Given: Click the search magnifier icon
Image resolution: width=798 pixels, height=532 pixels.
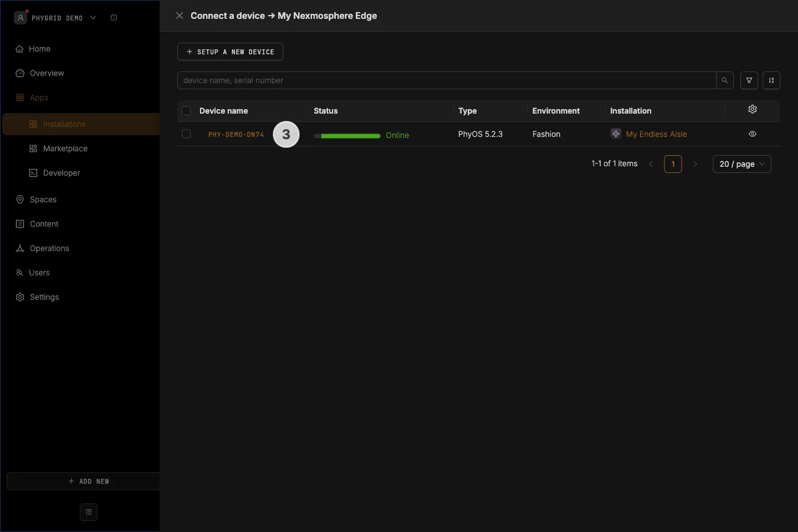Looking at the screenshot, I should tap(724, 80).
